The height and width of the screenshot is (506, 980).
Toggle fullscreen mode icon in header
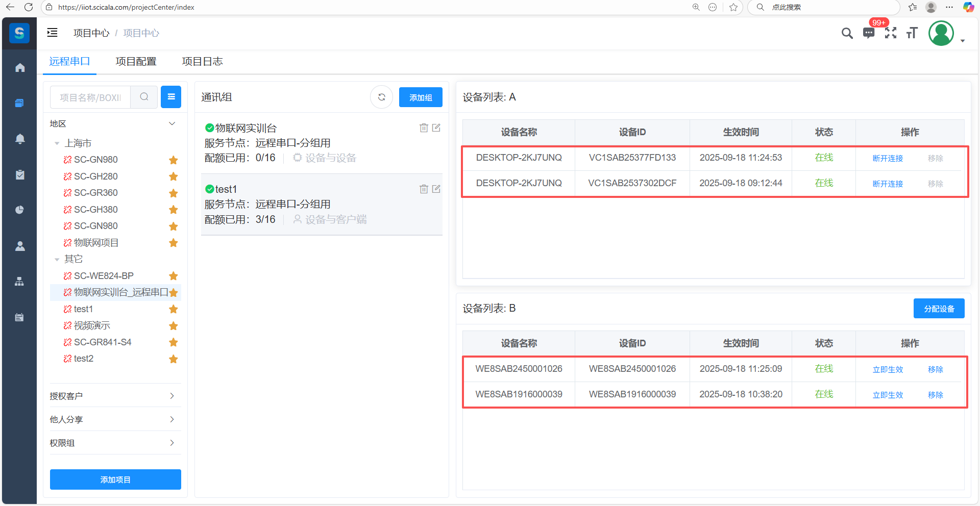[891, 33]
